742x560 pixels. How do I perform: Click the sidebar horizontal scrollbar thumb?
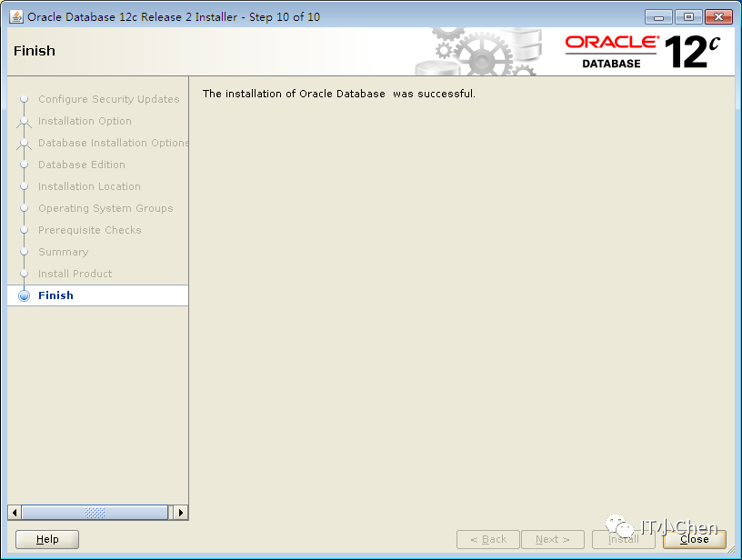pyautogui.click(x=95, y=513)
